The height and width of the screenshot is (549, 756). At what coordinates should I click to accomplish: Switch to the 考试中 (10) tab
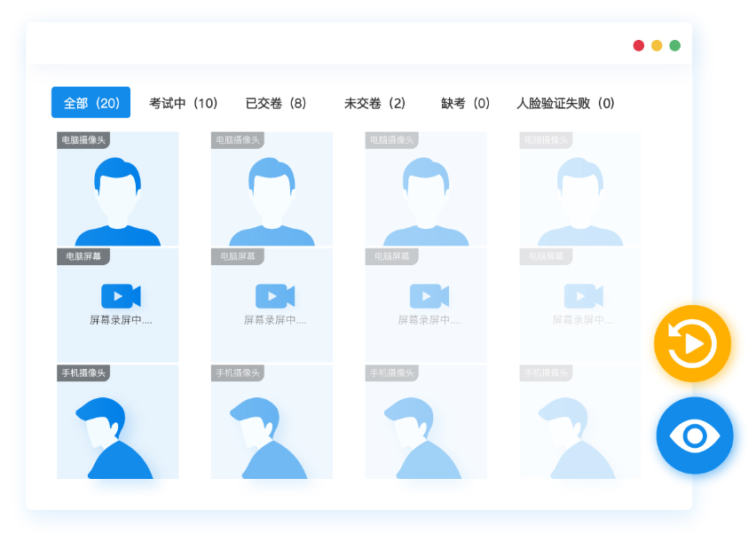183,103
